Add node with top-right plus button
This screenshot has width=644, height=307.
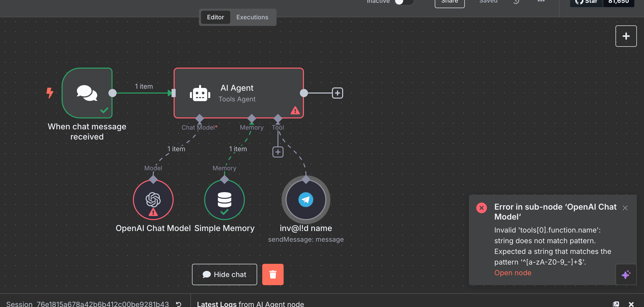pos(626,36)
